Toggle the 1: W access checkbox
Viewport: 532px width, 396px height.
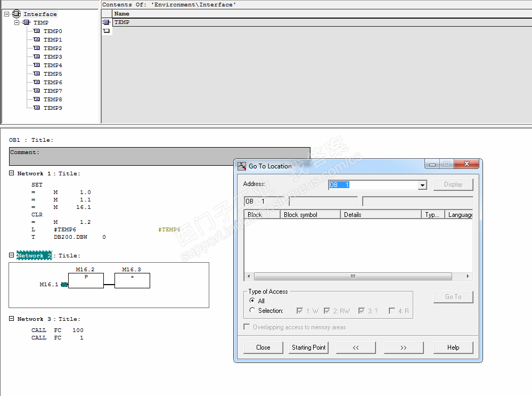[x=300, y=311]
